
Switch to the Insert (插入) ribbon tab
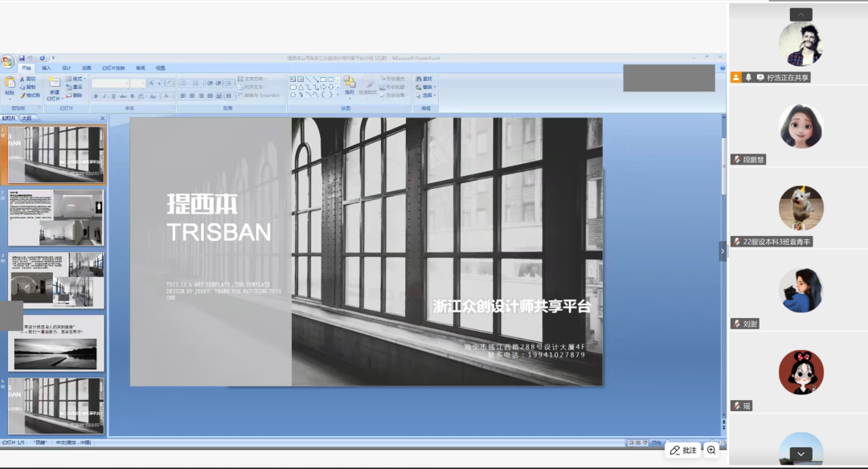[x=47, y=68]
